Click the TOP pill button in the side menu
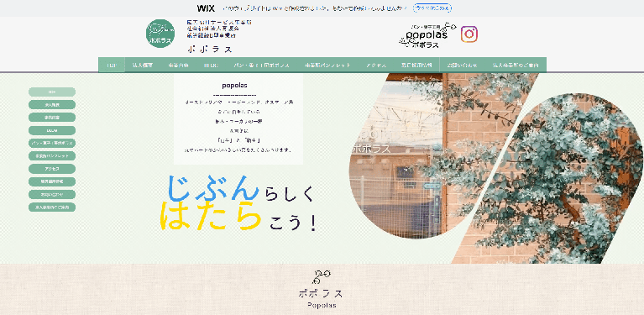Image resolution: width=644 pixels, height=315 pixels. tap(52, 92)
